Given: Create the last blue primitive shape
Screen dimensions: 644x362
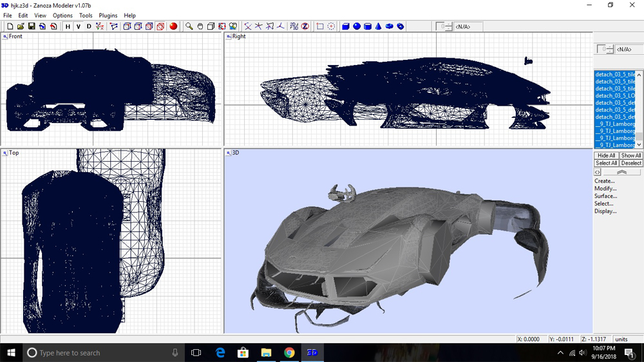Looking at the screenshot, I should pos(401,26).
